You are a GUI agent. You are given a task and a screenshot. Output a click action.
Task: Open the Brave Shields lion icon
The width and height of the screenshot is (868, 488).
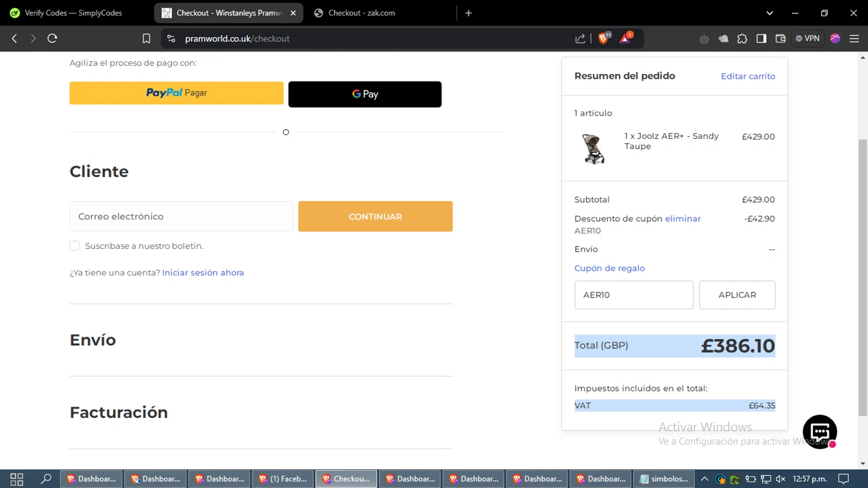click(x=604, y=38)
